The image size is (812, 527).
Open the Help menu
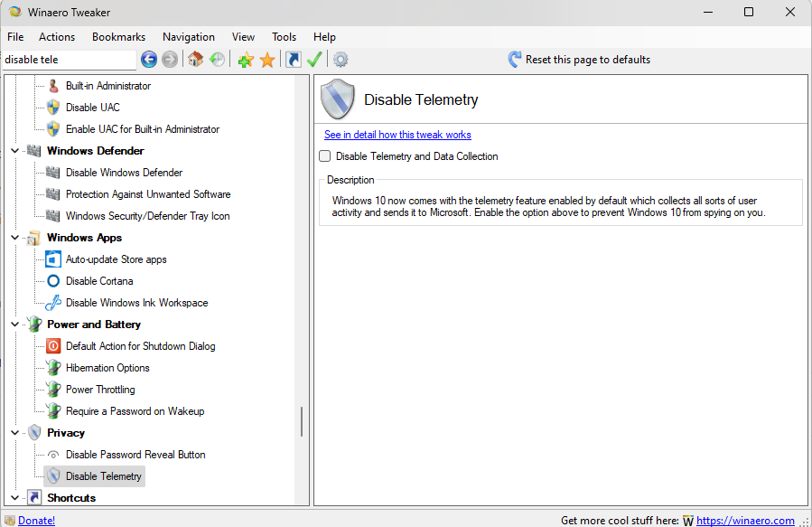click(x=324, y=37)
